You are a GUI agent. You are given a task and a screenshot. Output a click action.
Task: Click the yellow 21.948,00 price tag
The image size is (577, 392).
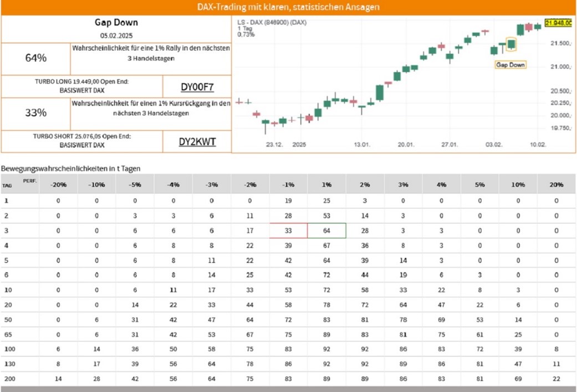pos(558,23)
